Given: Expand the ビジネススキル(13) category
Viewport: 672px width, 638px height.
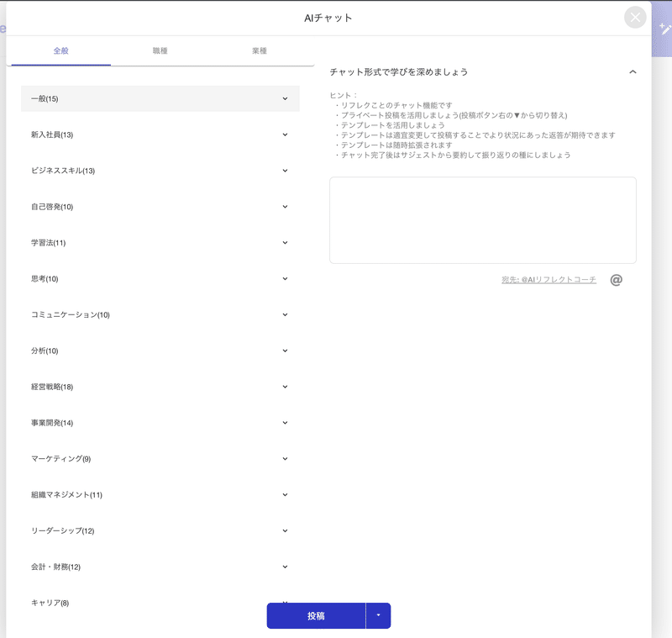Looking at the screenshot, I should (x=160, y=171).
